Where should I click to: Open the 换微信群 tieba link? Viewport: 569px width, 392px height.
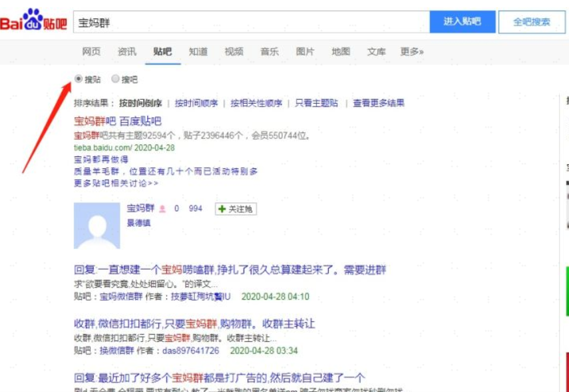(x=117, y=351)
